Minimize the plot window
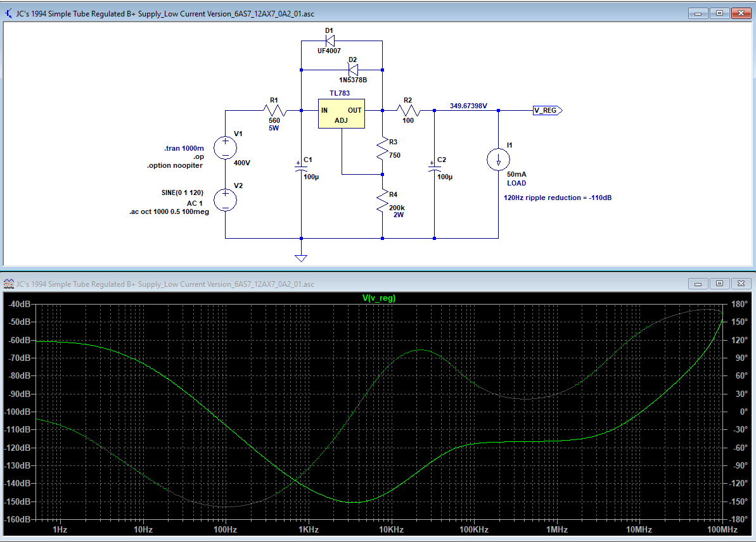 [698, 284]
